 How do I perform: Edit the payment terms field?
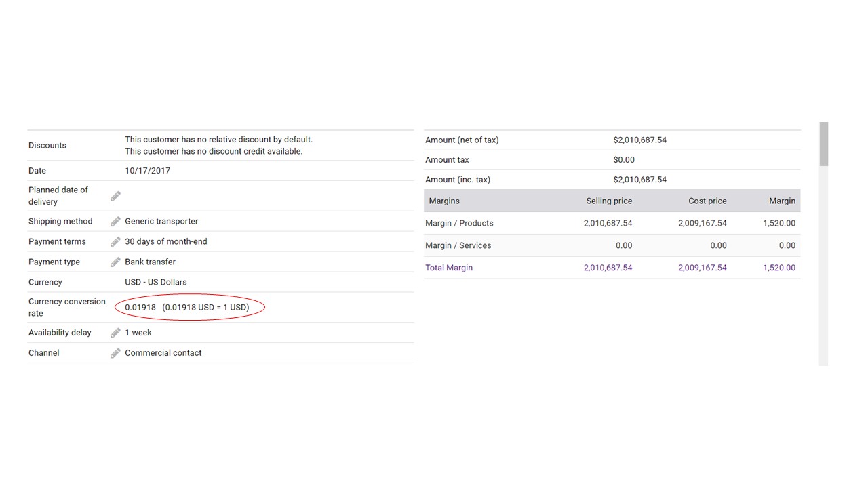[115, 241]
